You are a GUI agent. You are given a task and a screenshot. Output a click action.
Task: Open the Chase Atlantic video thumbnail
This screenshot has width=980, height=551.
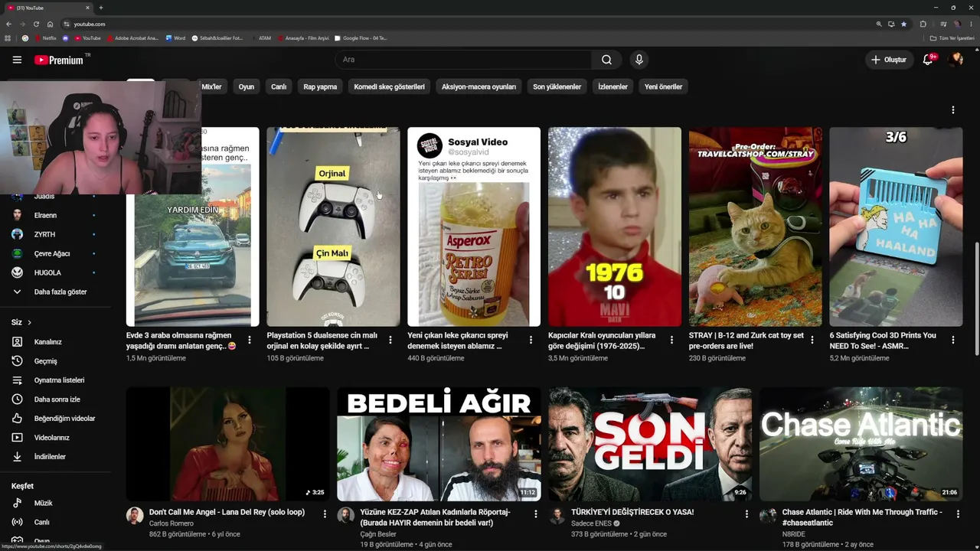coord(861,444)
